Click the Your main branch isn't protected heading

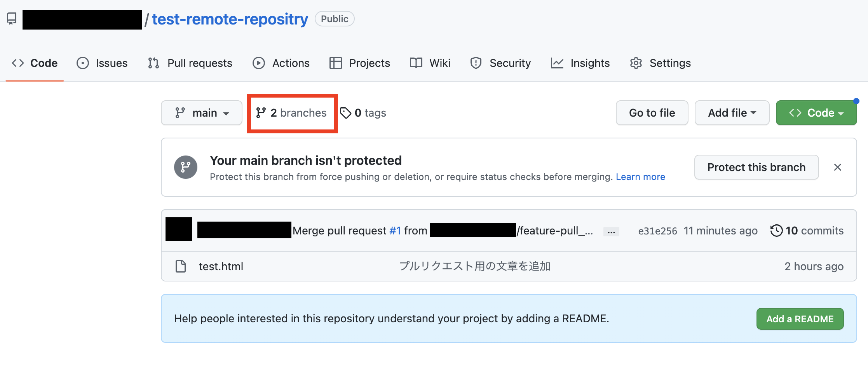[x=306, y=160]
